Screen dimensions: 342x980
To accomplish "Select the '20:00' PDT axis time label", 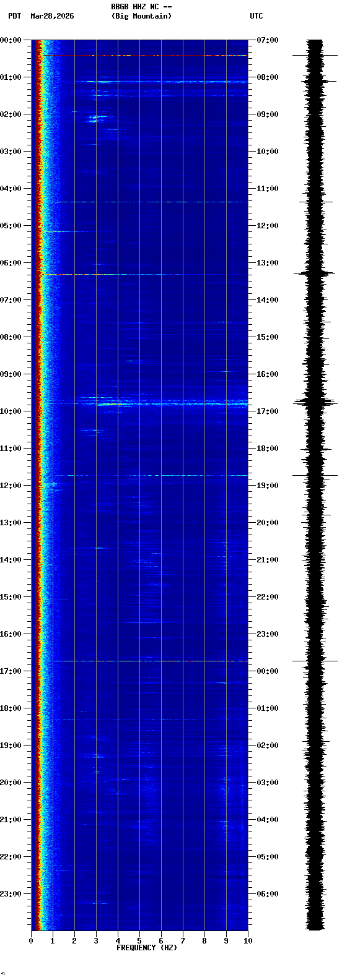I will (x=11, y=783).
